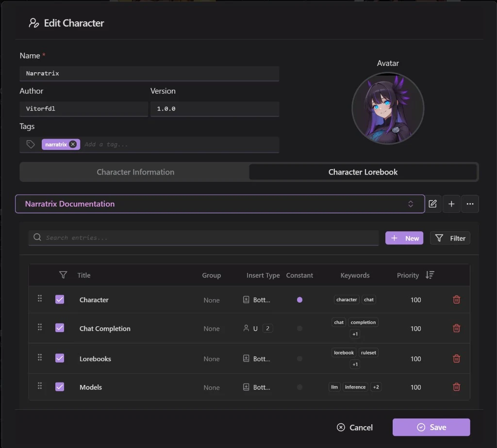Click the search magnifier icon
This screenshot has height=448, width=497.
click(37, 237)
